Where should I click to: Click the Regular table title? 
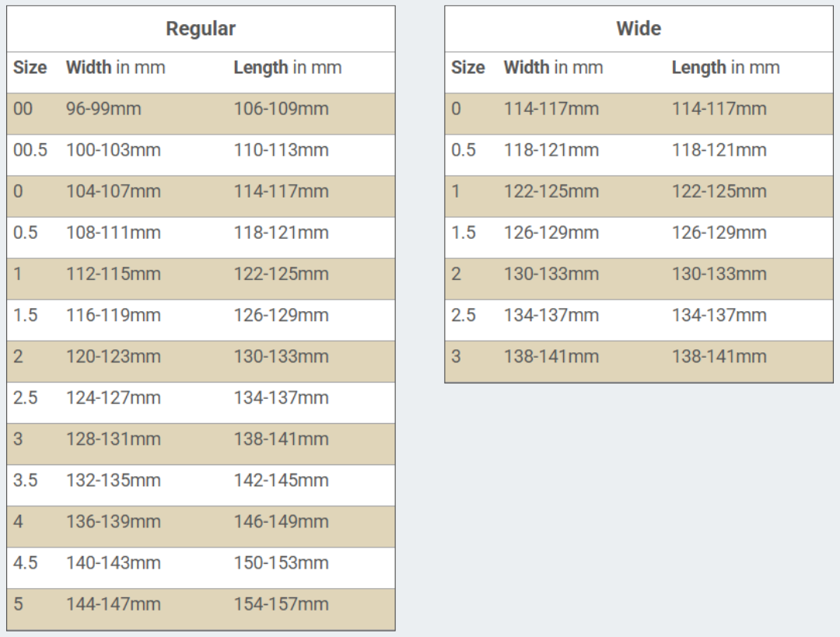tap(201, 30)
